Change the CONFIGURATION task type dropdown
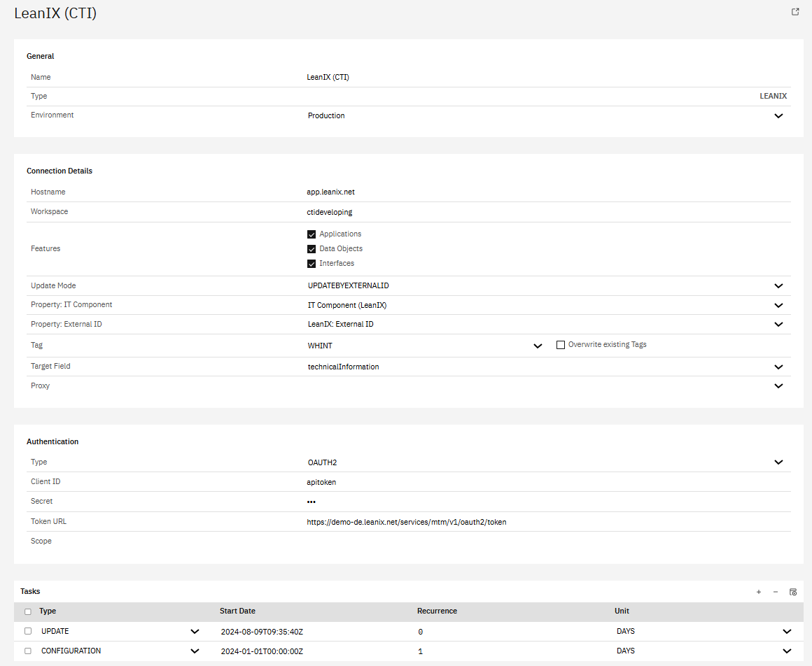The image size is (812, 666). [195, 651]
